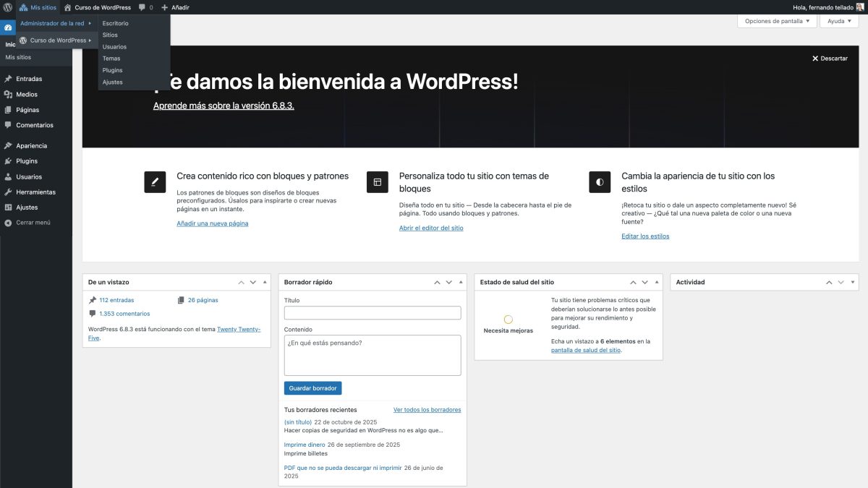Viewport: 868px width, 488px height.
Task: Click the WordPress logo in the admin bar
Action: point(7,7)
